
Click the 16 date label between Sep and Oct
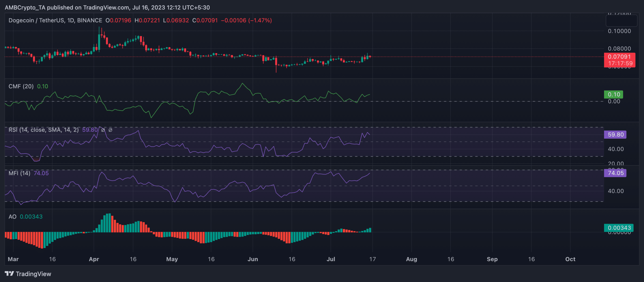(x=531, y=259)
